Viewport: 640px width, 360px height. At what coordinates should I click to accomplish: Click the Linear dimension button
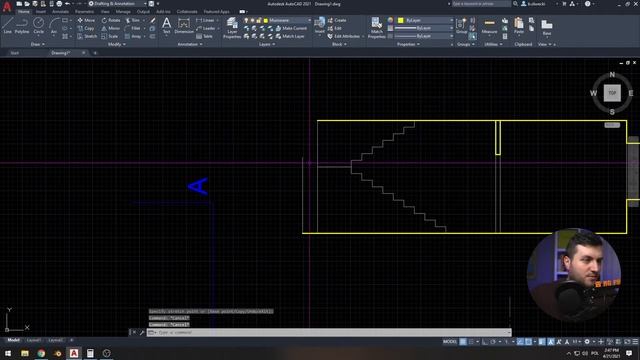(x=205, y=20)
